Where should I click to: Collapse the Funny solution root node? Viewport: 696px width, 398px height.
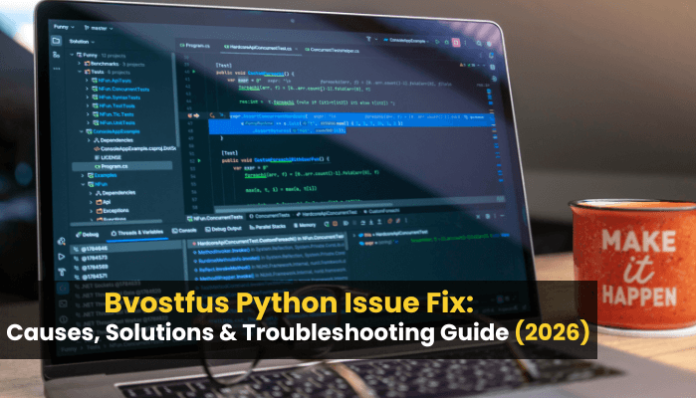pyautogui.click(x=72, y=55)
